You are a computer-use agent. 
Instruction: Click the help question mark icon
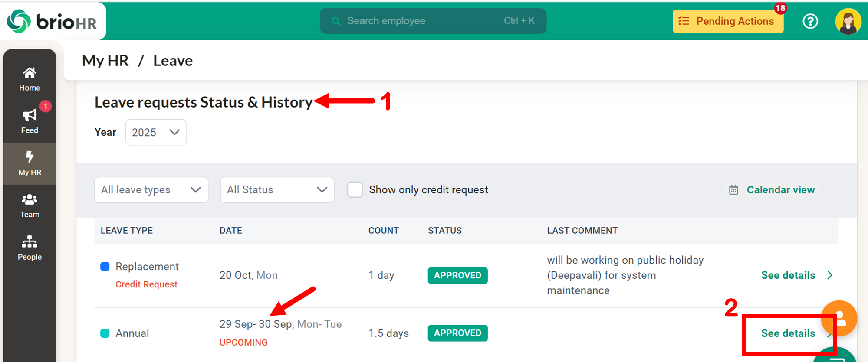[x=810, y=21]
